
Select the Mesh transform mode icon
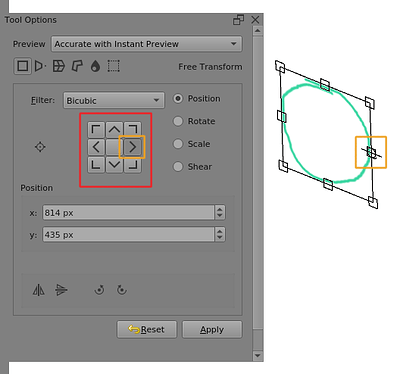114,66
